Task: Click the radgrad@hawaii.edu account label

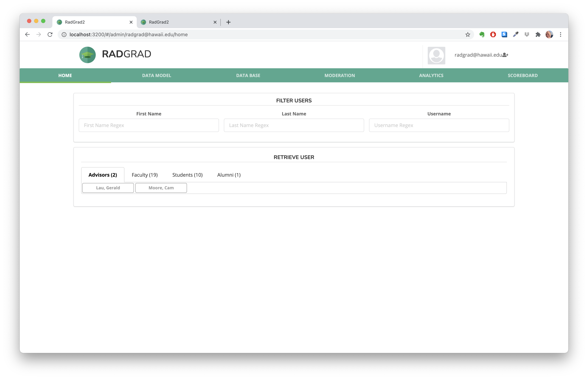Action: [478, 55]
